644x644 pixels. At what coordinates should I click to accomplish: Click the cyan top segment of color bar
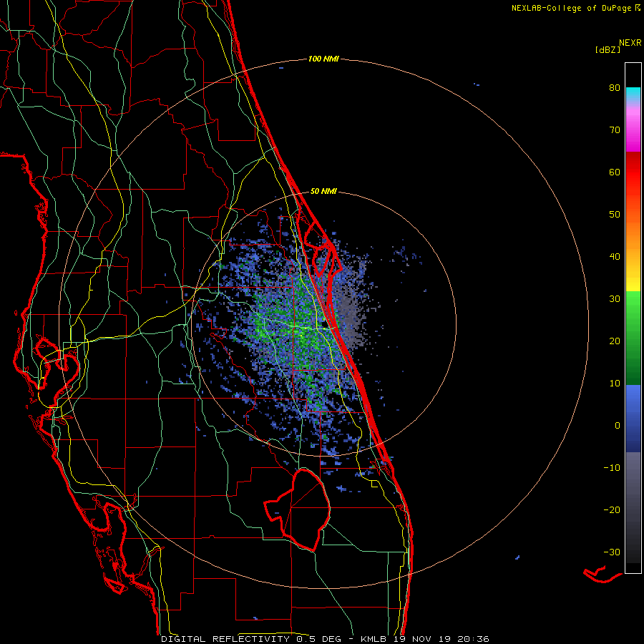tap(633, 93)
